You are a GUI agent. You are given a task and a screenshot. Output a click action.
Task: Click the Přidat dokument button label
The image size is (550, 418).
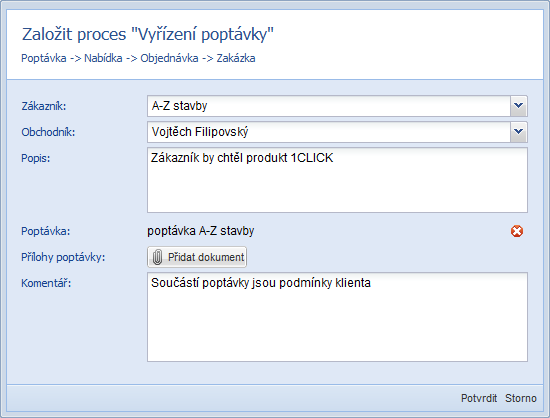click(x=206, y=257)
